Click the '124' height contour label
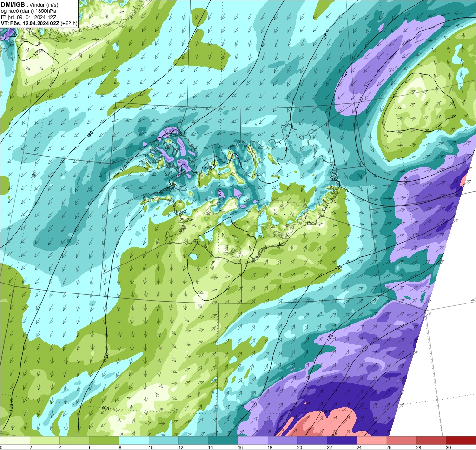The width and height of the screenshot is (476, 450). coord(346,73)
